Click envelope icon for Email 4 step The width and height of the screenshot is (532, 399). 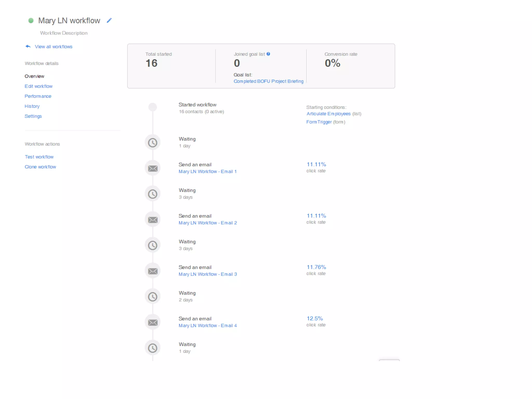(152, 322)
